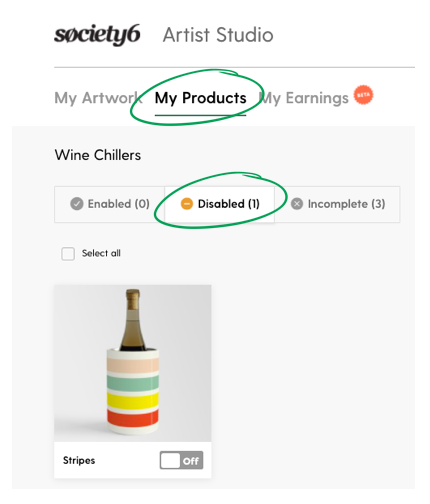Image resolution: width=430 pixels, height=504 pixels.
Task: Click the Artist Studio title link
Action: [x=218, y=35]
